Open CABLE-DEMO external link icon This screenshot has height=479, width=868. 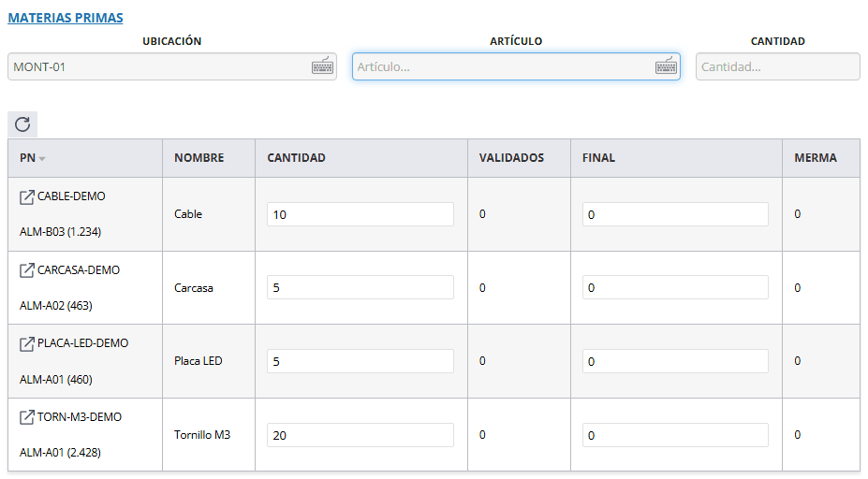pyautogui.click(x=26, y=197)
